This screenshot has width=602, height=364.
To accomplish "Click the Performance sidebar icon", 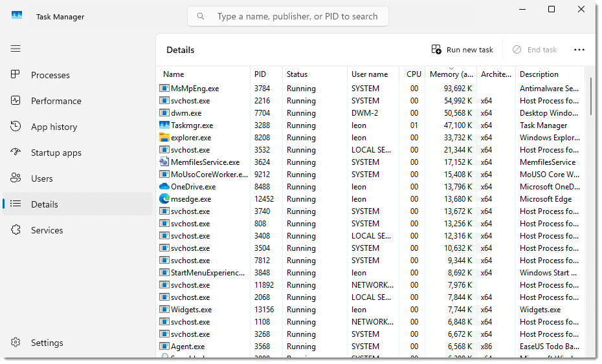I will (x=16, y=100).
